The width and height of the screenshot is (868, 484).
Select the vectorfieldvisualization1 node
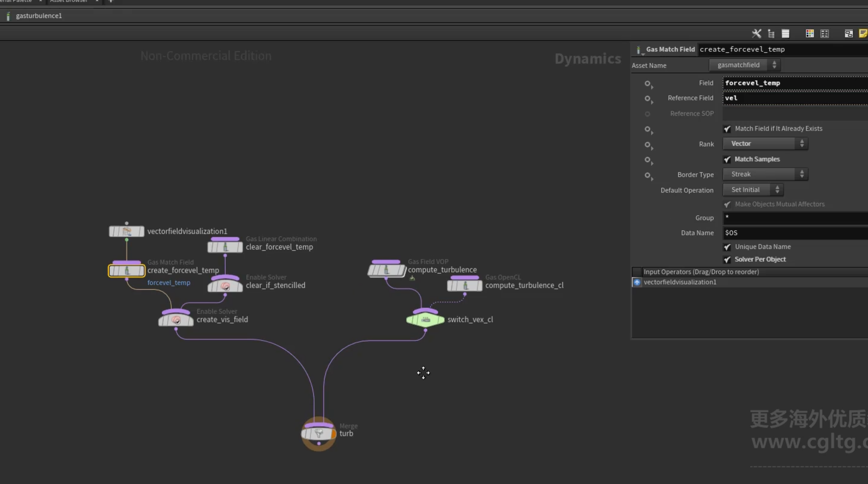tap(126, 231)
